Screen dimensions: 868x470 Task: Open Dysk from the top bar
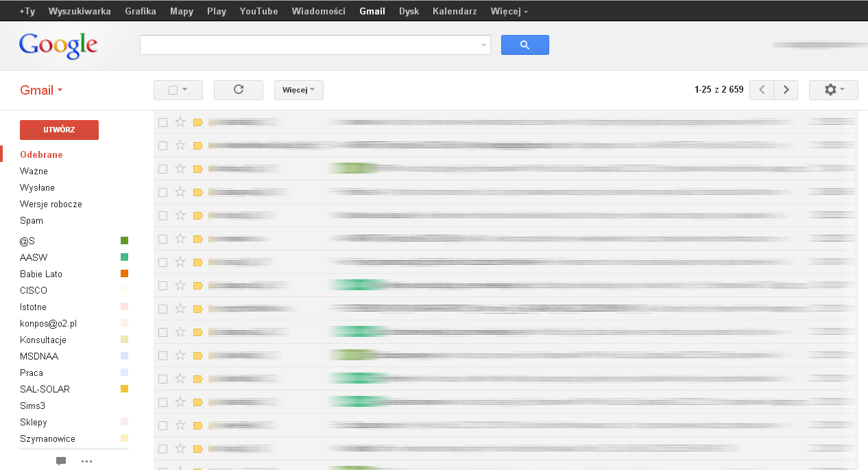point(409,11)
